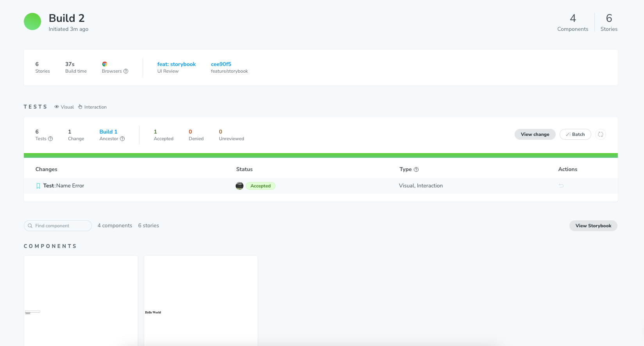
Task: Open the Build 1 ancestor link
Action: coord(108,132)
